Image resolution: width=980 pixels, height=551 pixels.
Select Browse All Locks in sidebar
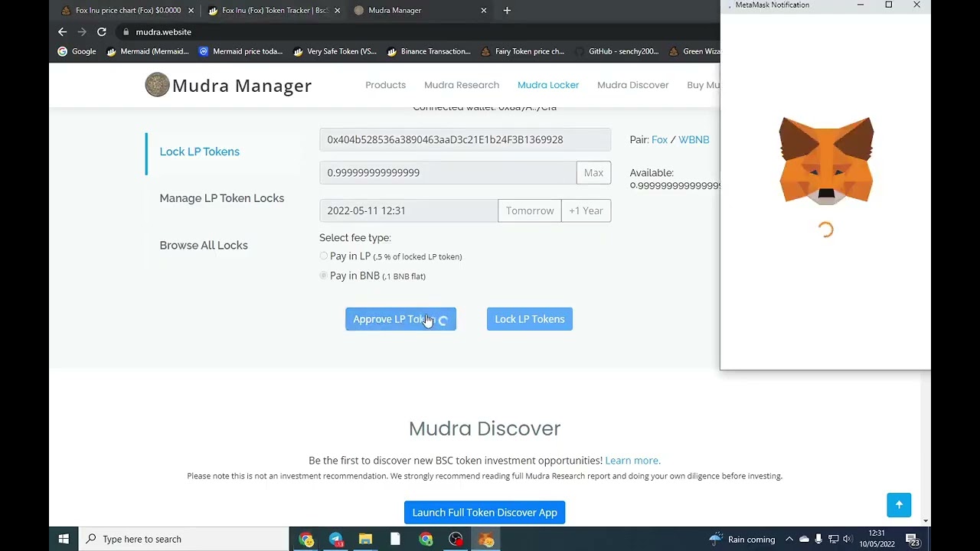click(x=204, y=246)
